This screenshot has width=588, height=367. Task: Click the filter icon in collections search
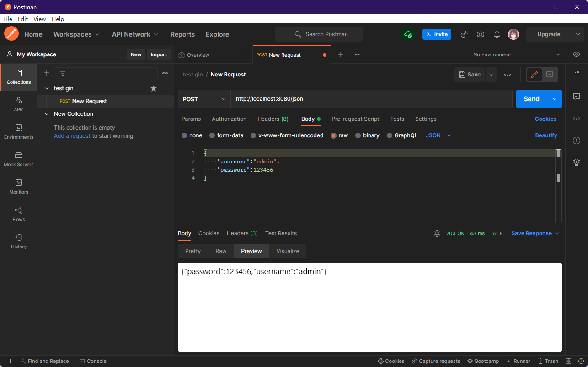63,73
